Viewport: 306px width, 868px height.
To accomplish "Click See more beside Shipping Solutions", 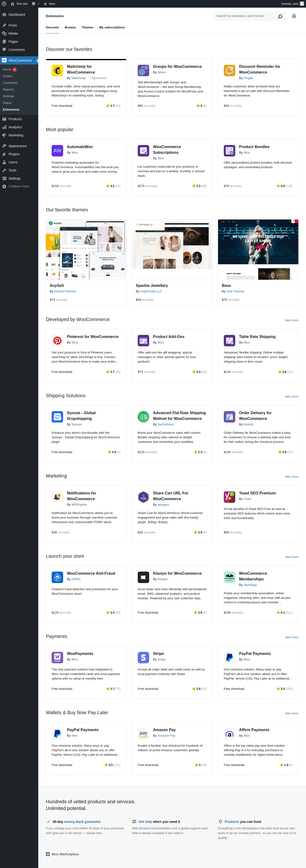I will [291, 396].
